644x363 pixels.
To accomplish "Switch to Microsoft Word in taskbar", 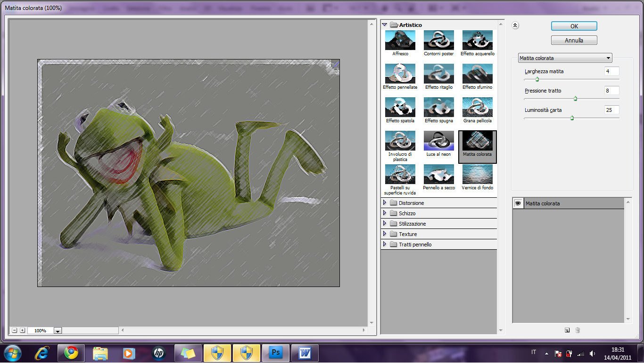I will (x=305, y=353).
